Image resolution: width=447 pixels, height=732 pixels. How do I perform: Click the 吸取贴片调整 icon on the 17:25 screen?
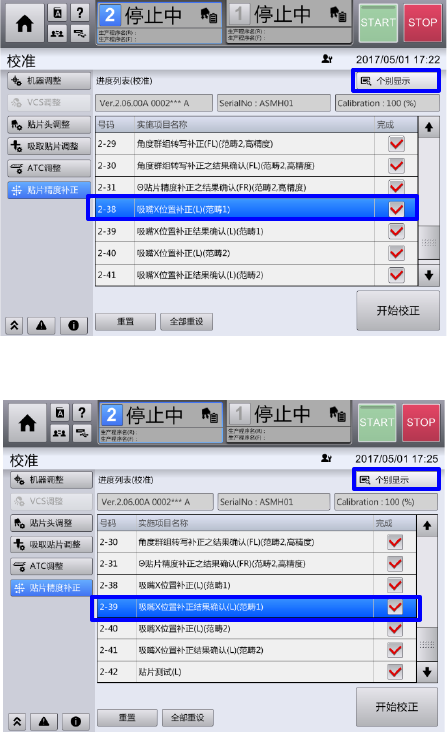click(x=19, y=544)
